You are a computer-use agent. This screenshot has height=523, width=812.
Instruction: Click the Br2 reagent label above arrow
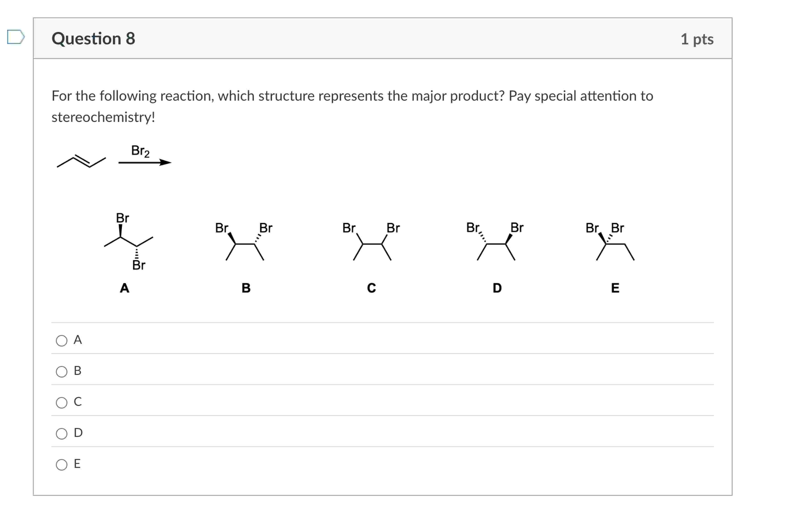(140, 151)
